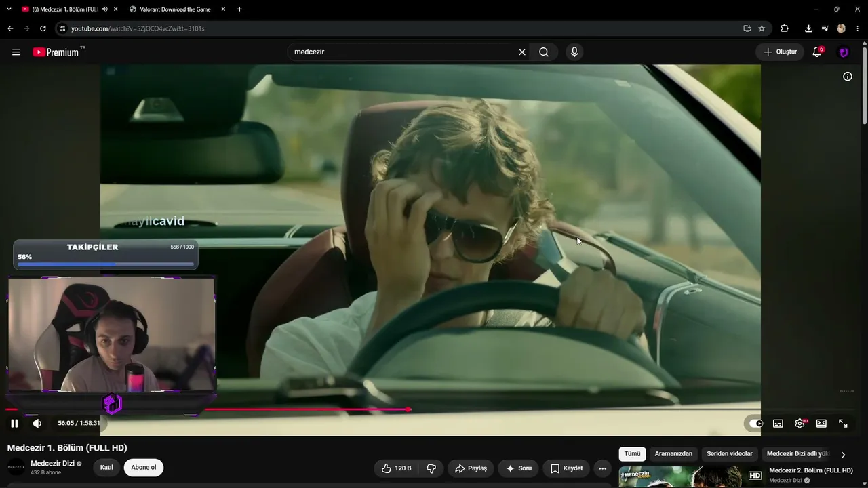Image resolution: width=868 pixels, height=488 pixels.
Task: Switch to theater mode view
Action: pyautogui.click(x=821, y=424)
